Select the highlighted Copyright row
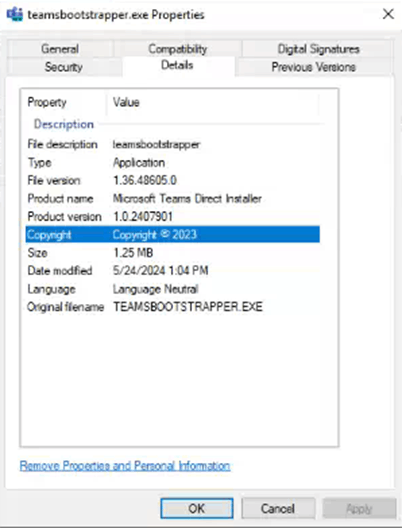The height and width of the screenshot is (528, 402). pos(173,234)
